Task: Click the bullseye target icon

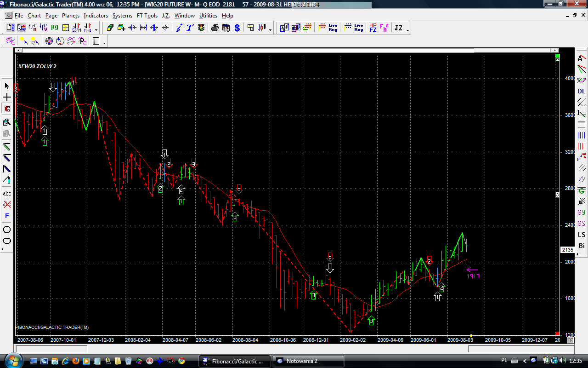Action: tap(49, 41)
